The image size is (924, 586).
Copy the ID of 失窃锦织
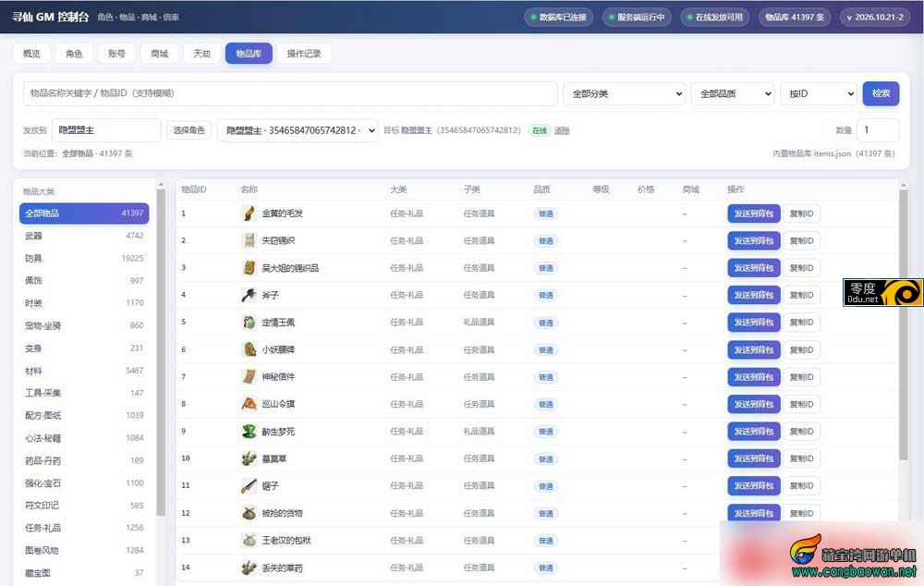click(801, 240)
